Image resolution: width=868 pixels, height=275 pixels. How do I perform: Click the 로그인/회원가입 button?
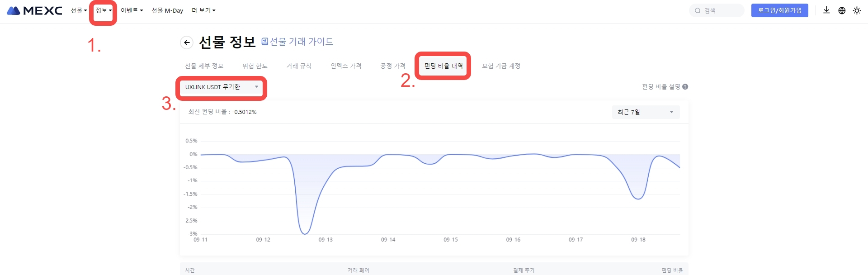[x=779, y=10]
